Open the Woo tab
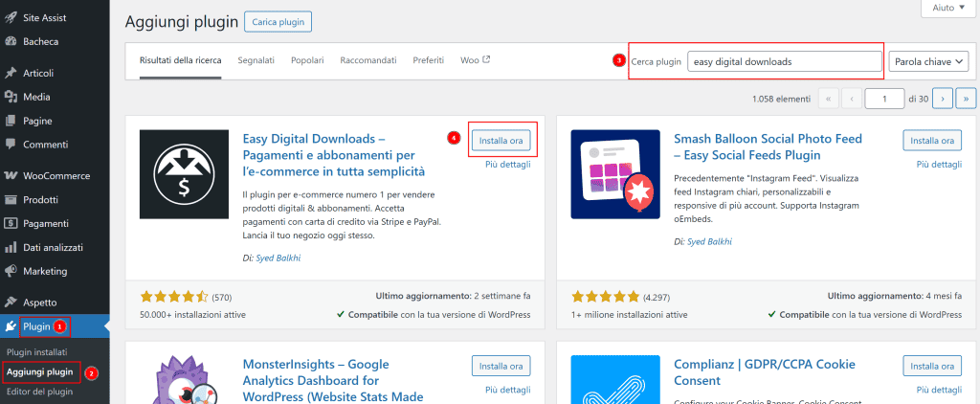This screenshot has height=404, width=980. click(x=475, y=60)
